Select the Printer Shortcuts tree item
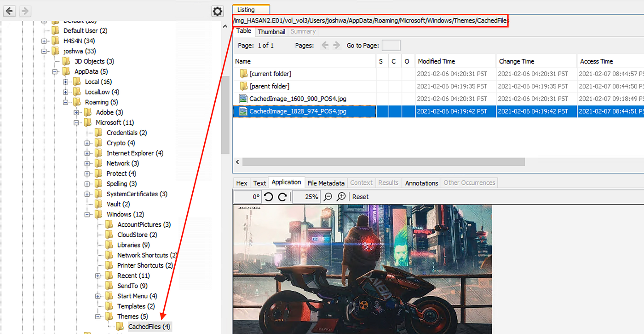The height and width of the screenshot is (334, 644). (x=145, y=265)
